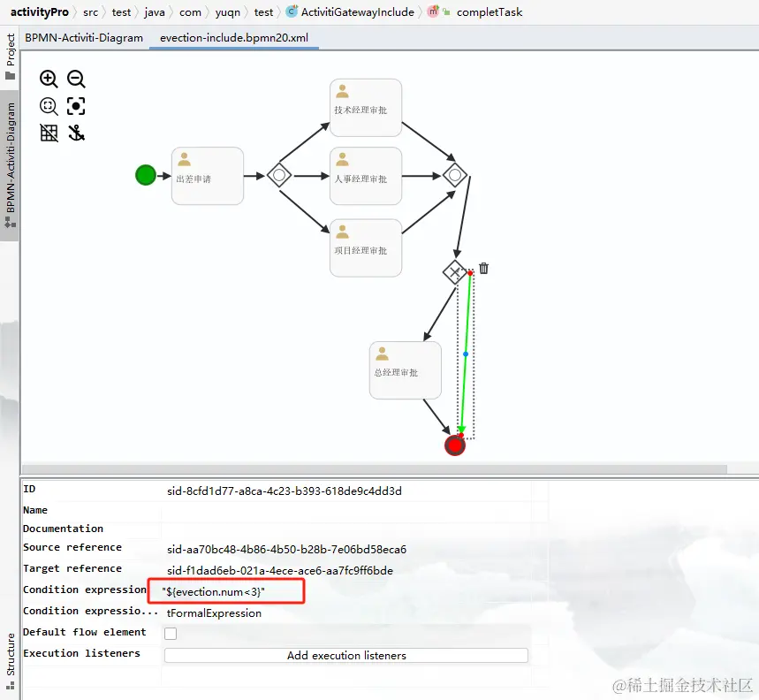Zoom in on the diagram
Viewport: 759px width, 700px height.
coord(49,79)
